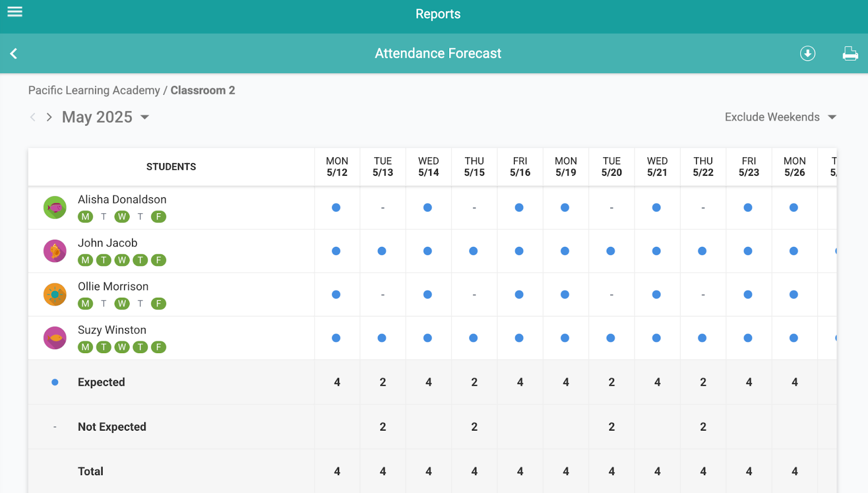Open the hamburger navigation menu
This screenshot has width=868, height=493.
(15, 12)
